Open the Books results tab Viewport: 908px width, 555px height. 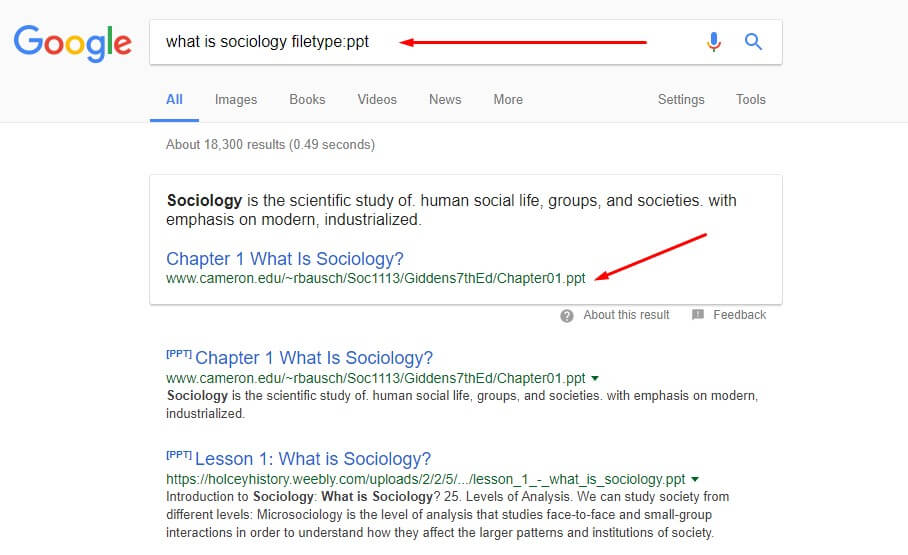pyautogui.click(x=307, y=100)
